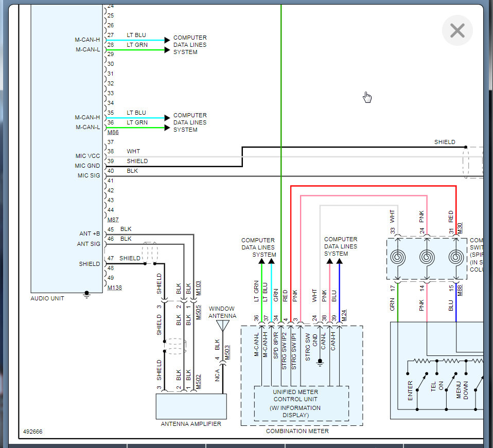Click the M86 connector label

coord(113,132)
